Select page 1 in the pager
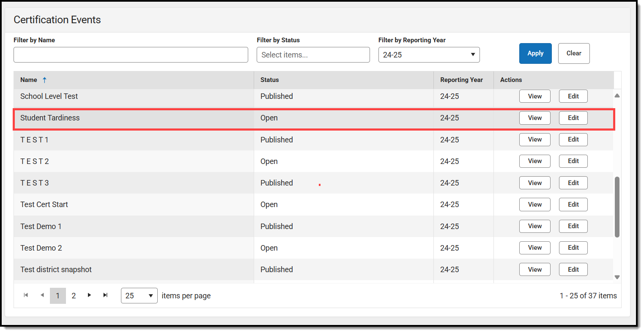The width and height of the screenshot is (644, 333). pos(58,296)
